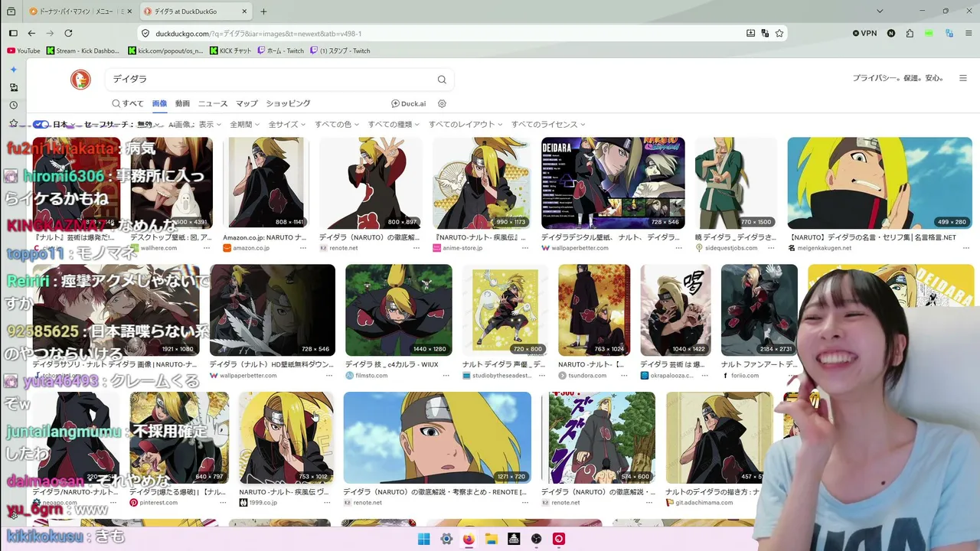Viewport: 980px width, 551px height.
Task: Select the 画像 images tab
Action: (159, 103)
